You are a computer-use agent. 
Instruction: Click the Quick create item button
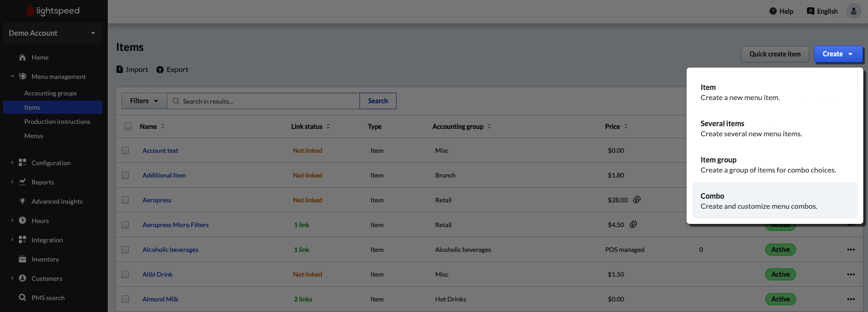point(774,54)
